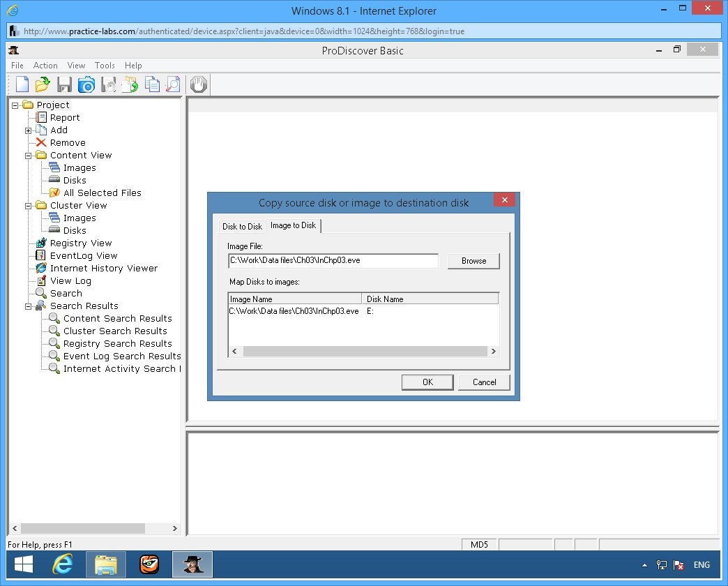Image resolution: width=728 pixels, height=586 pixels.
Task: Open the Action menu
Action: click(45, 66)
